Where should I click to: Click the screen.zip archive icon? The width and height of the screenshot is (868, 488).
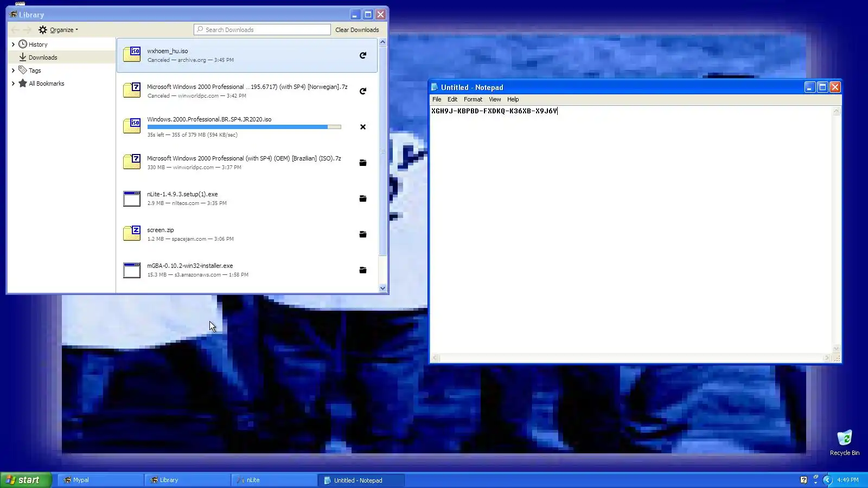pyautogui.click(x=132, y=234)
